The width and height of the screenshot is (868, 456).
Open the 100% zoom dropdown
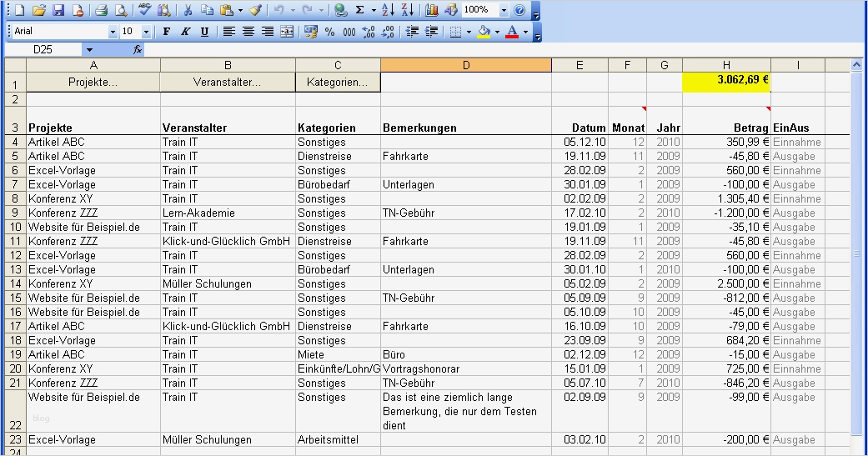[x=503, y=10]
